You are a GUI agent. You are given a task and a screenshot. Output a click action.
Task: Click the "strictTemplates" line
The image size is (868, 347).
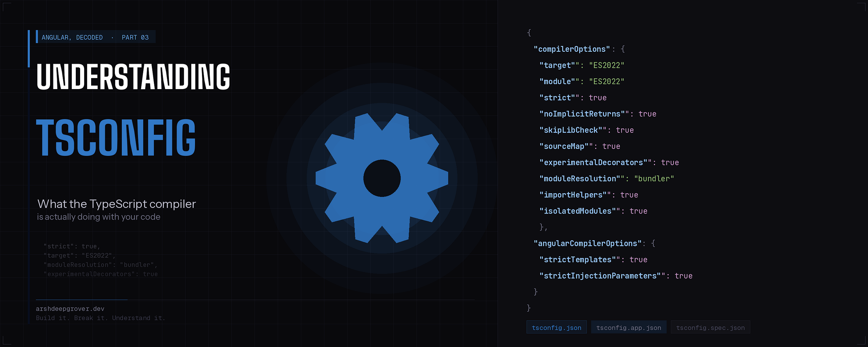point(593,259)
